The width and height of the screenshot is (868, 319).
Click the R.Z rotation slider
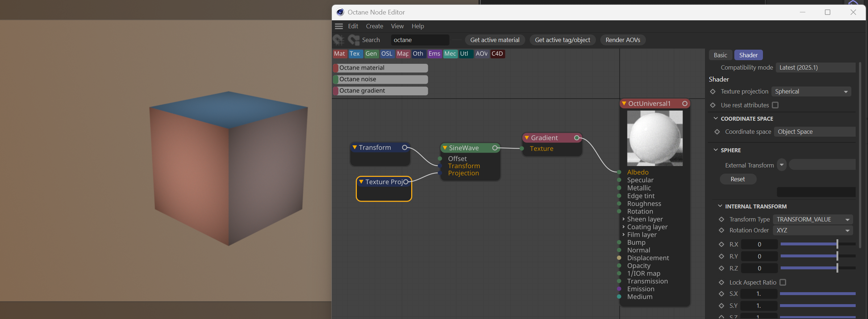coord(818,268)
